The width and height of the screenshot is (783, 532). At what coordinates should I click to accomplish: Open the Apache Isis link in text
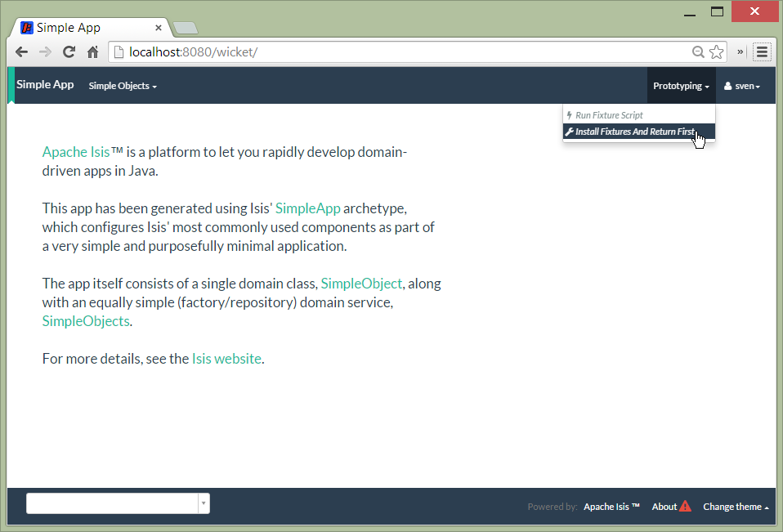pyautogui.click(x=76, y=152)
